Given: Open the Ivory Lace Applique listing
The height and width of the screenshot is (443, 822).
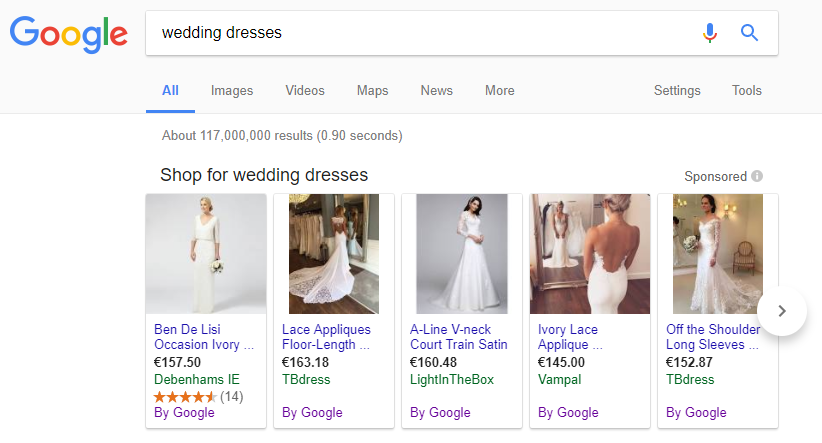Looking at the screenshot, I should [x=570, y=337].
